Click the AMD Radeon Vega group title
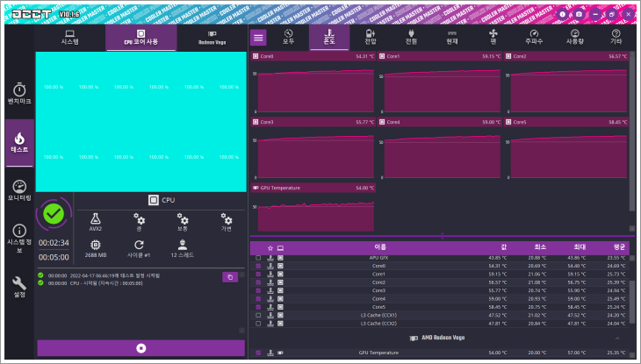Image resolution: width=641 pixels, height=364 pixels. [x=443, y=338]
